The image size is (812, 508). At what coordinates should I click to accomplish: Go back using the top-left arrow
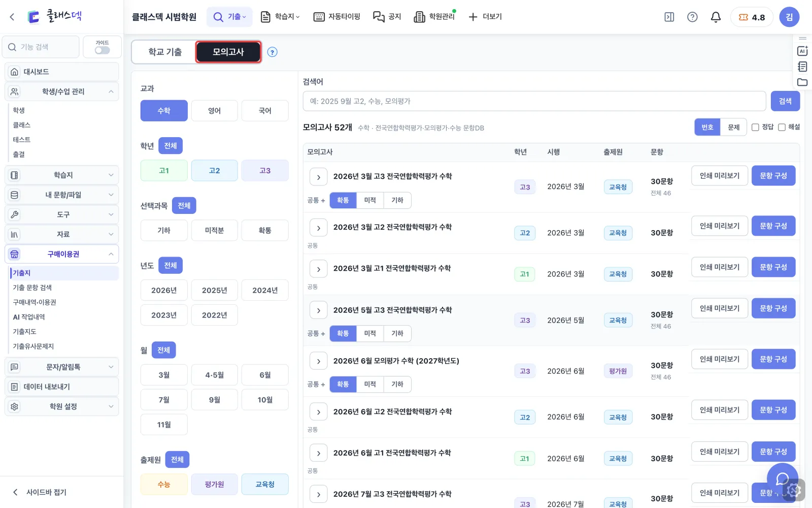click(12, 17)
